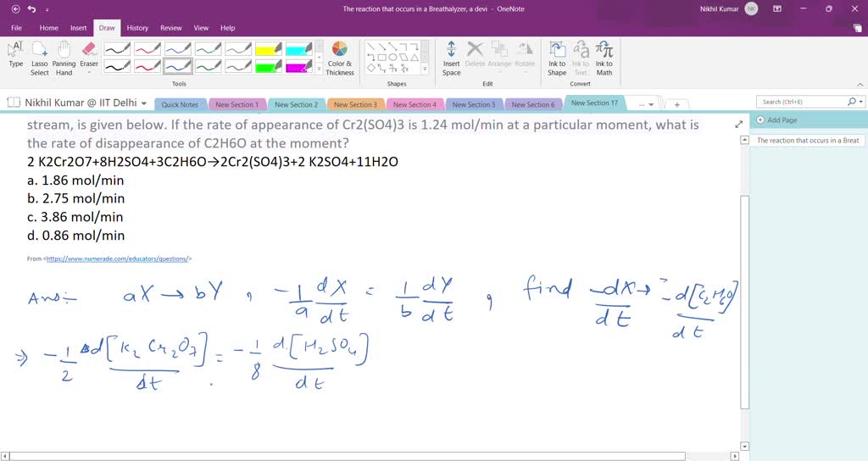Screen dimensions: 868x461
Task: Click the Ink to Shape button
Action: coord(557,58)
